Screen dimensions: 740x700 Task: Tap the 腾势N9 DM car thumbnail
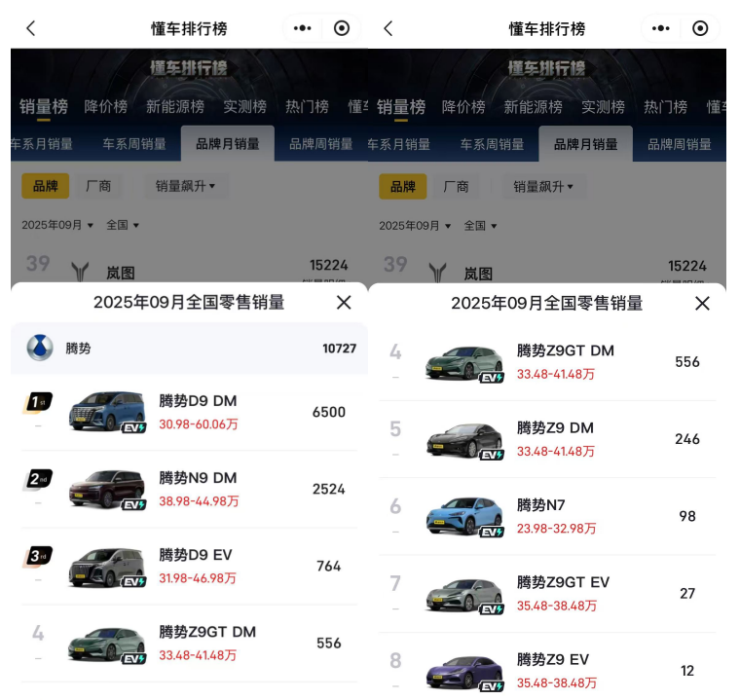(x=106, y=490)
